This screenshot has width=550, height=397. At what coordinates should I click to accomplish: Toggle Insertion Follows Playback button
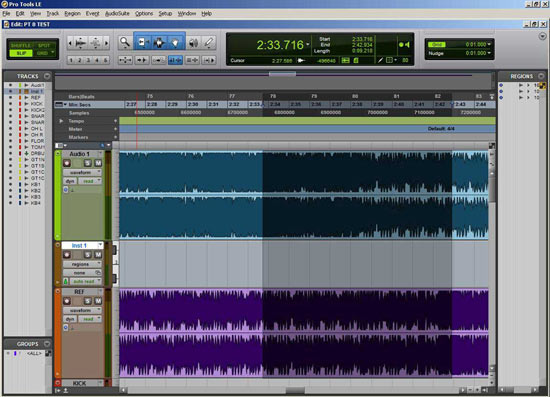(x=209, y=60)
